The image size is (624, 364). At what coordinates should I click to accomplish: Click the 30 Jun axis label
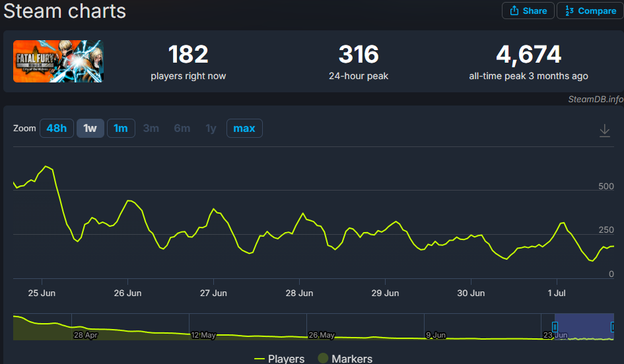(471, 293)
